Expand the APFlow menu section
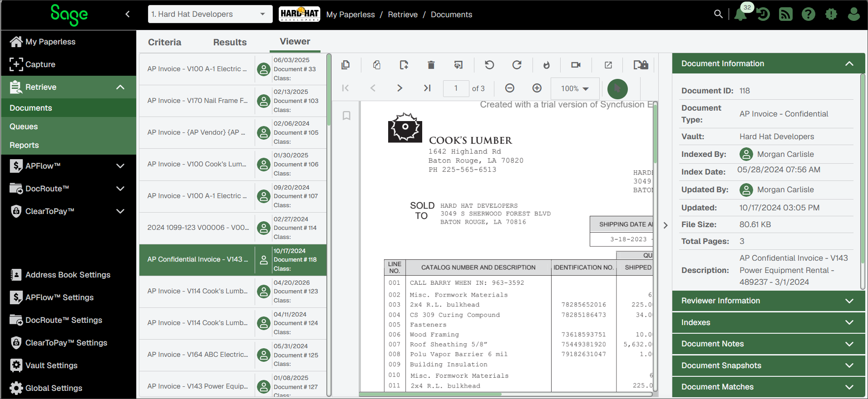Screen dimensions: 868x399 (x=120, y=166)
